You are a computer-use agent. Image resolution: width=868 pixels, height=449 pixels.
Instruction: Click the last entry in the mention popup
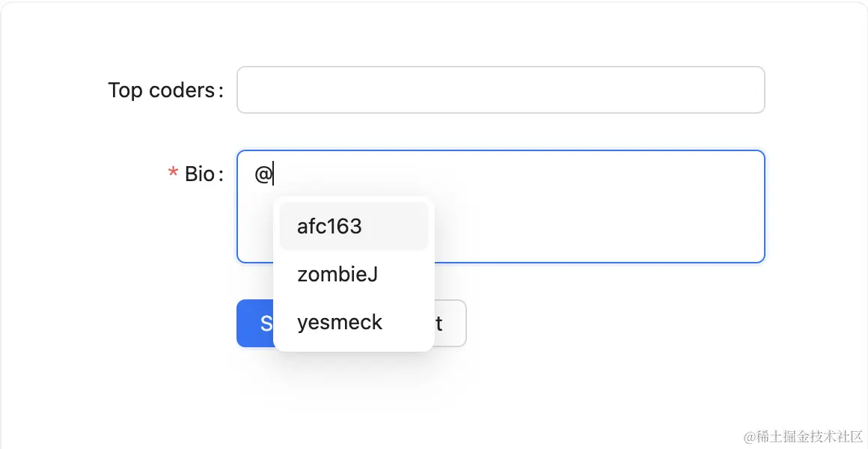tap(340, 323)
